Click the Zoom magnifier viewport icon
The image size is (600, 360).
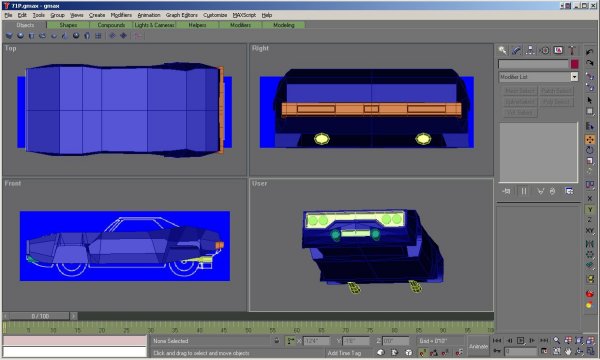click(x=557, y=340)
